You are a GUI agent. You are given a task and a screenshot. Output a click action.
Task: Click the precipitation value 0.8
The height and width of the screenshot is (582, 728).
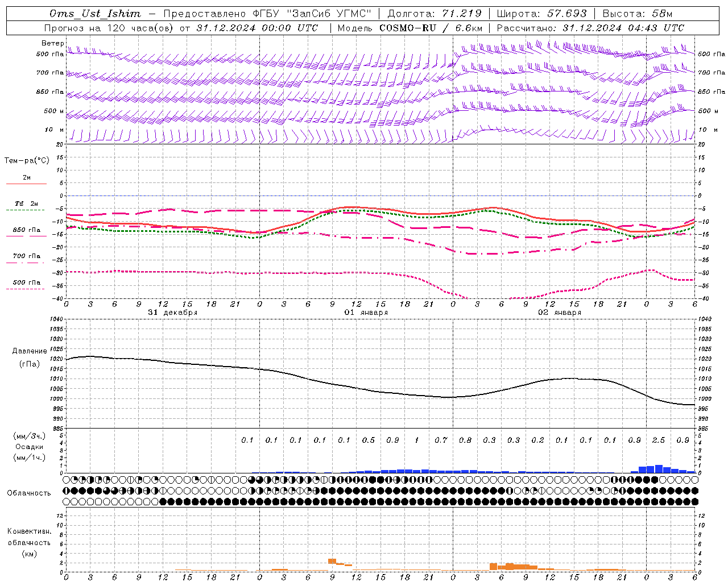(x=465, y=440)
